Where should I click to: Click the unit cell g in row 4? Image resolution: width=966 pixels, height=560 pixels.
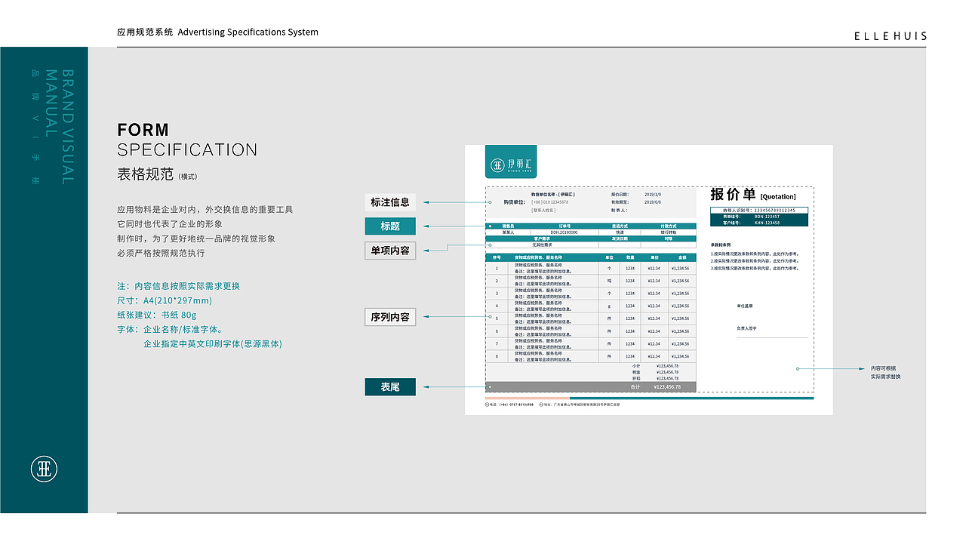pos(609,306)
